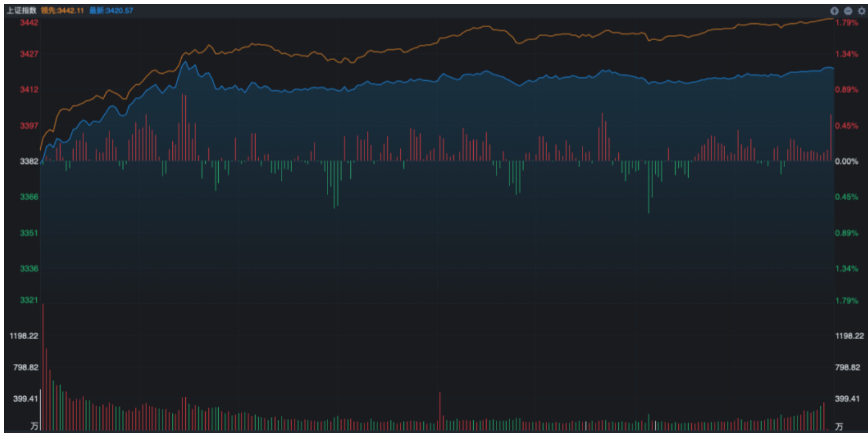868x435 pixels.
Task: Click the 3412 price axis label
Action: 30,89
